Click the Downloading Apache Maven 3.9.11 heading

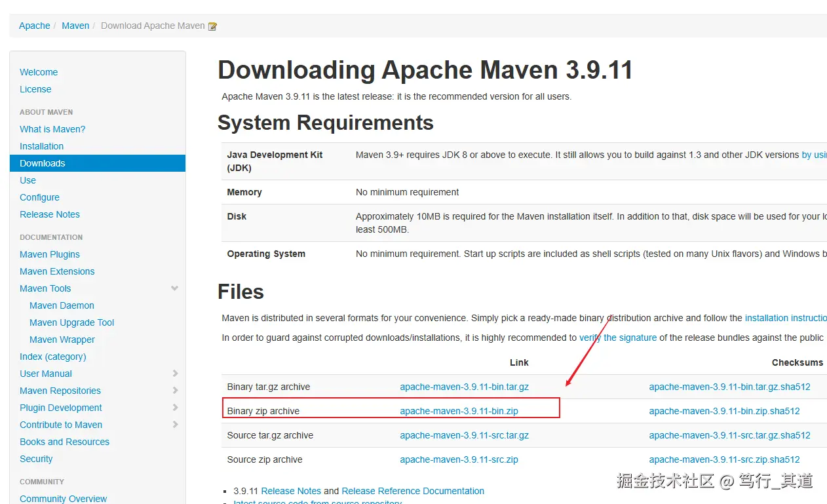[425, 70]
